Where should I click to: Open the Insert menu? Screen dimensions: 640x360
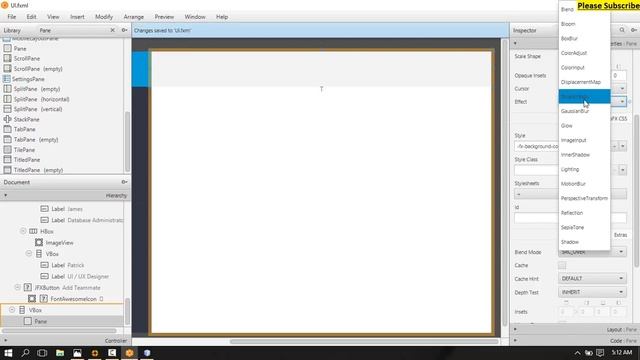77,17
